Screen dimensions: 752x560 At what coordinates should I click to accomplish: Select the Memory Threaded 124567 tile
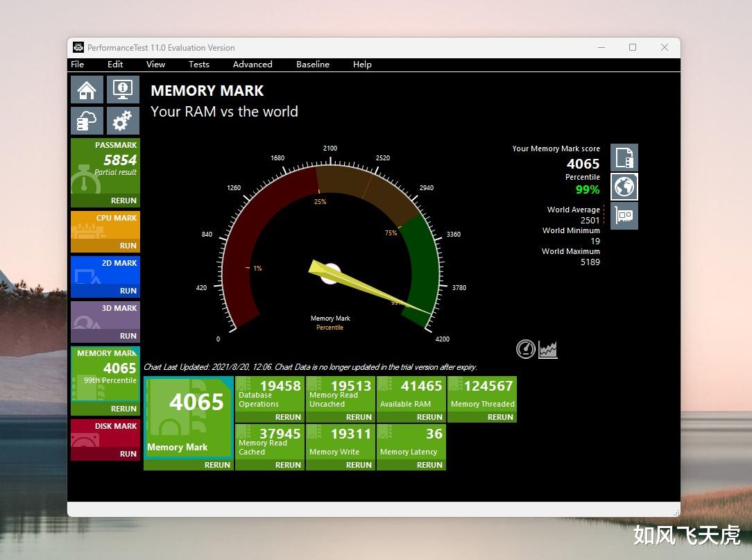pyautogui.click(x=482, y=394)
